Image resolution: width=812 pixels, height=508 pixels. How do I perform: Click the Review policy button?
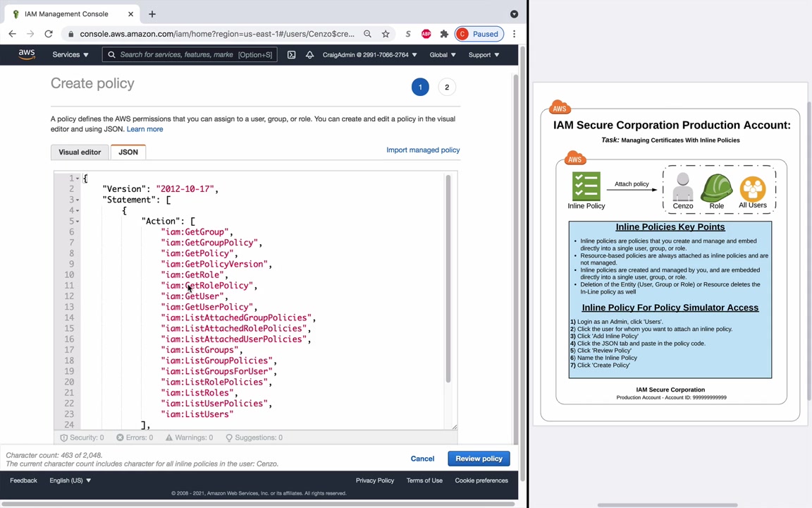[x=479, y=459]
